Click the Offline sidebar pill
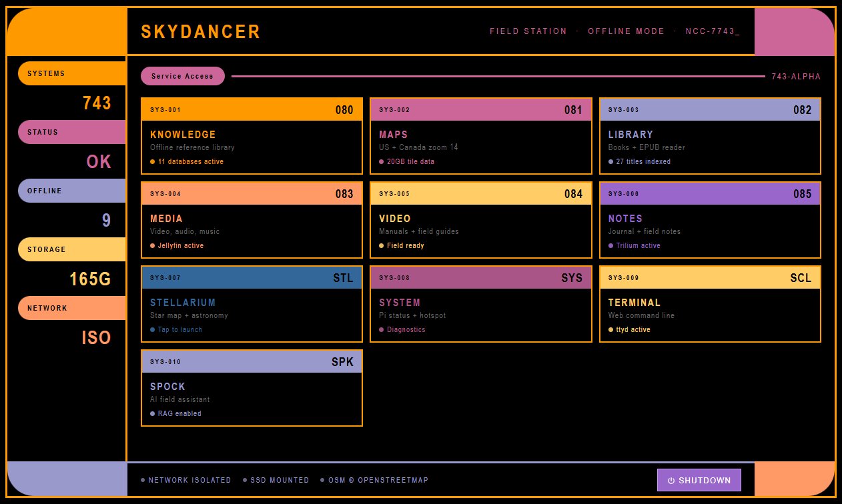842x504 pixels. [x=71, y=191]
